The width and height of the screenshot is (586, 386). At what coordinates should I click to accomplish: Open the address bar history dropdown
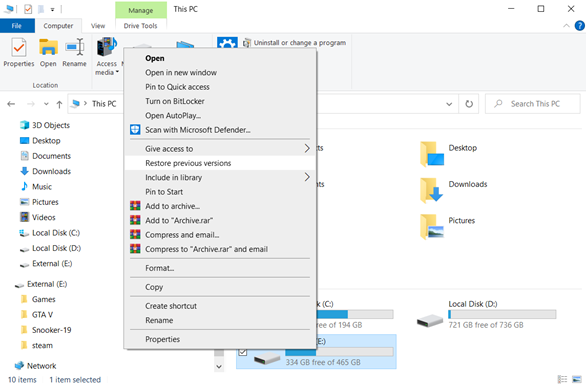point(449,104)
